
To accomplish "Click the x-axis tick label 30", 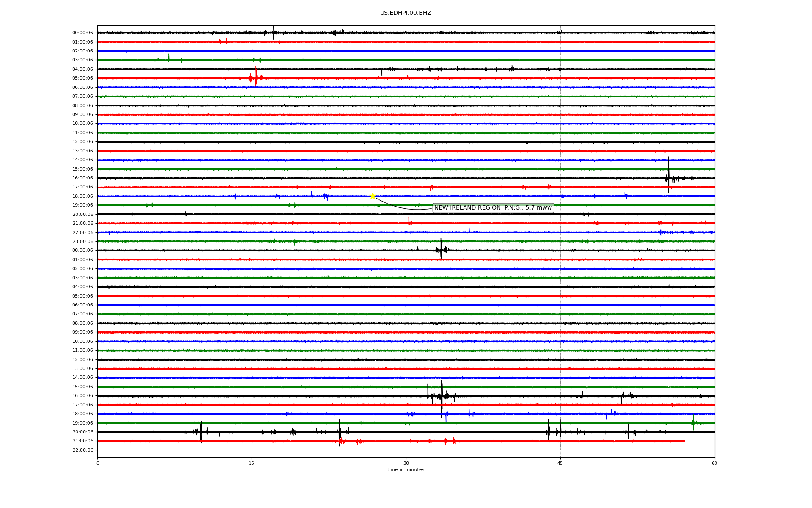I will click(x=406, y=463).
